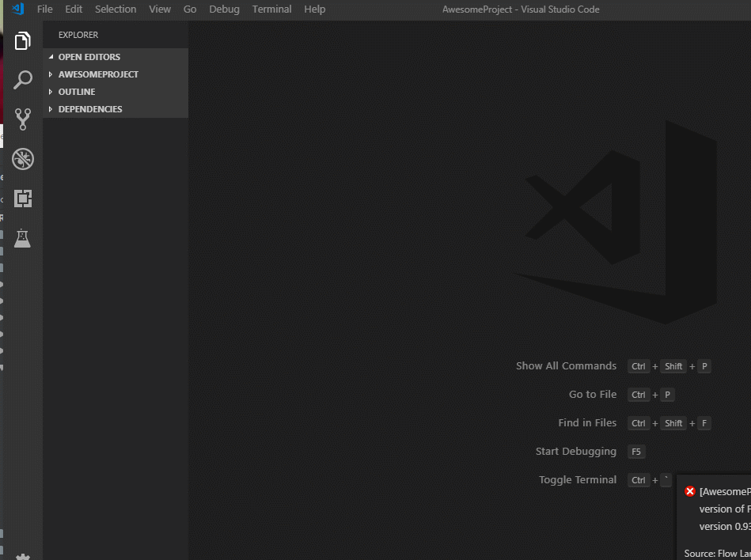This screenshot has height=560, width=751.
Task: Expand the AWESOMEPROJECT folder section
Action: [116, 74]
